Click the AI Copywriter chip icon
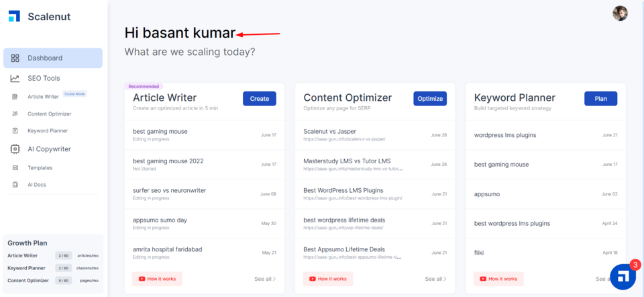644x297 pixels. (x=15, y=149)
